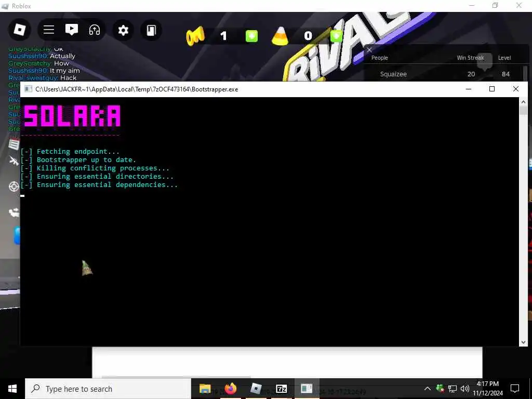Click chat message "GreyScratchy: How"
Screen dimensions: 532x399
pos(38,63)
